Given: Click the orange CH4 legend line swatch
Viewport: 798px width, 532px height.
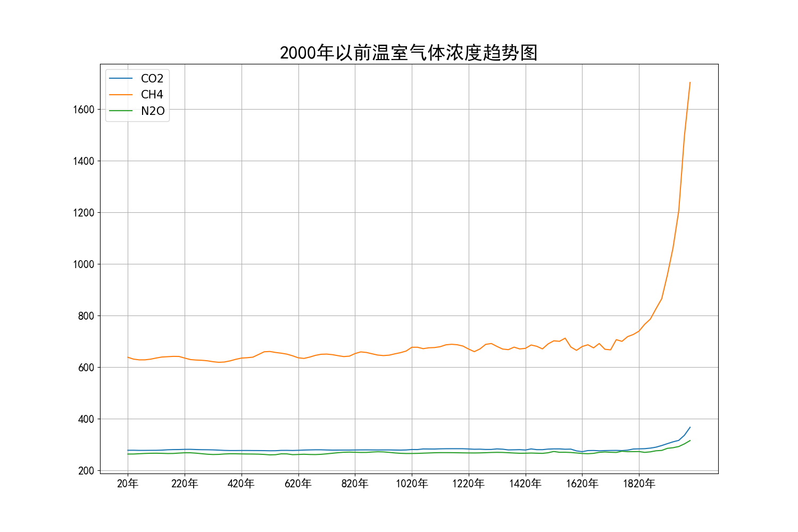Looking at the screenshot, I should click(121, 95).
